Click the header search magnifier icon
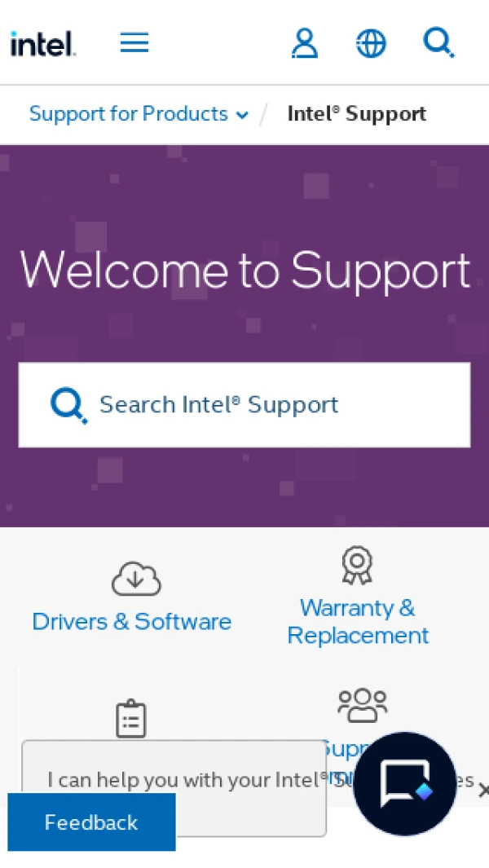Image resolution: width=489 pixels, height=868 pixels. coord(438,42)
